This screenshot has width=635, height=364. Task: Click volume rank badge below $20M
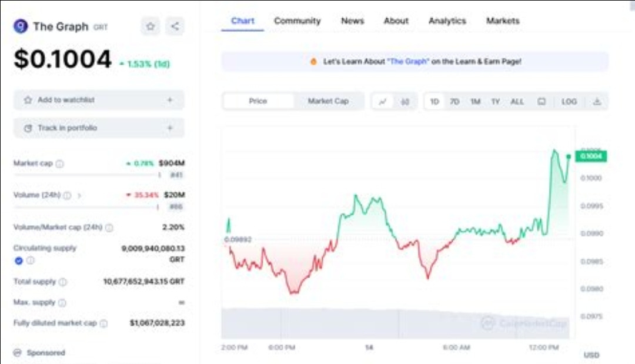click(x=176, y=207)
